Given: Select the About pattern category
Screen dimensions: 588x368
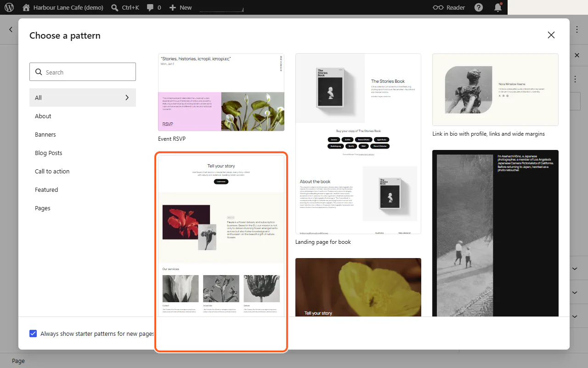Looking at the screenshot, I should pyautogui.click(x=83, y=116).
